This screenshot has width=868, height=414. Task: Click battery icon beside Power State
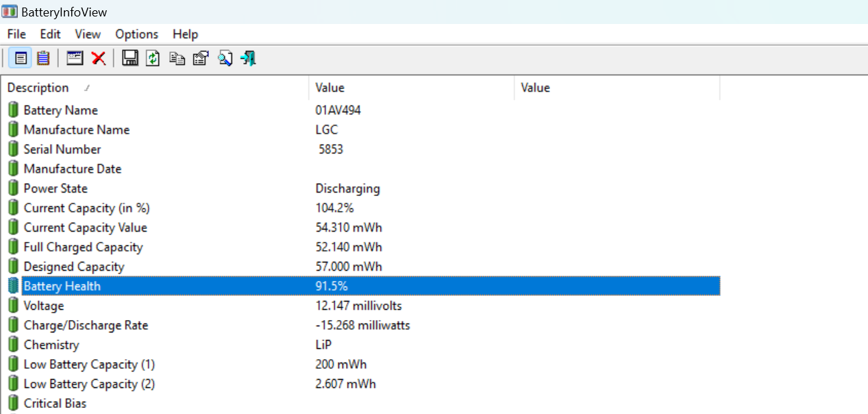point(13,188)
